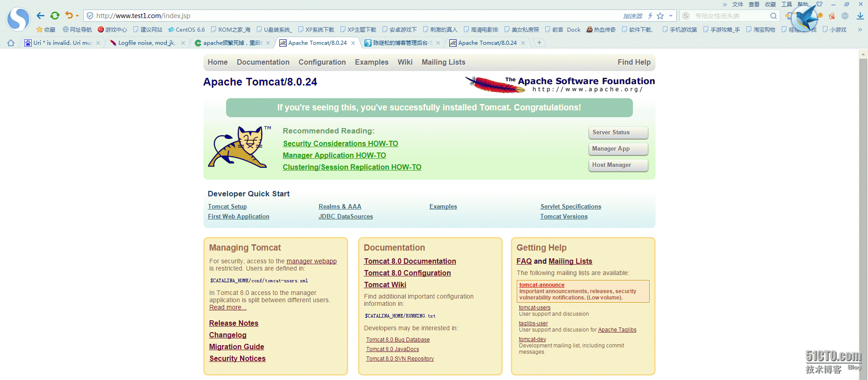Open Mailing Lists in the Tomcat nav bar

click(443, 62)
